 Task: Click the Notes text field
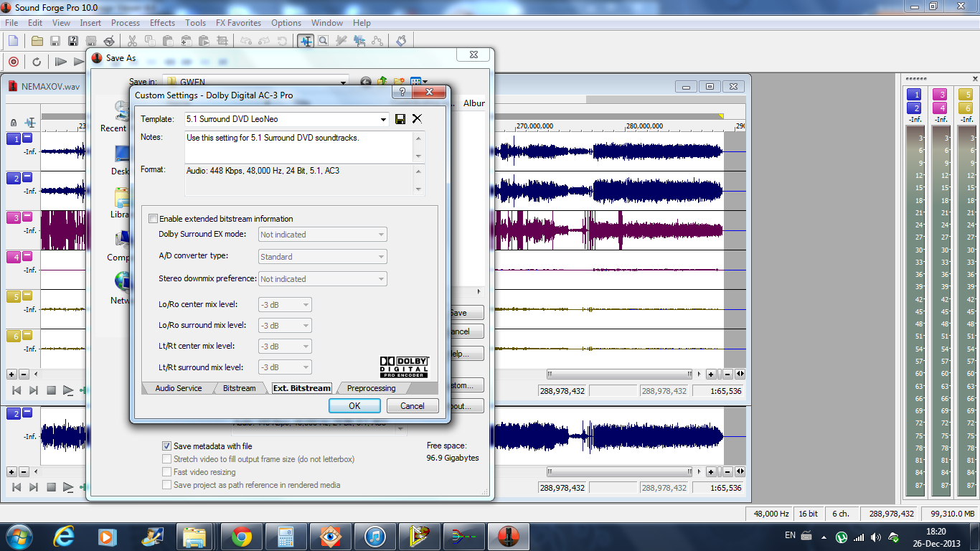point(299,147)
